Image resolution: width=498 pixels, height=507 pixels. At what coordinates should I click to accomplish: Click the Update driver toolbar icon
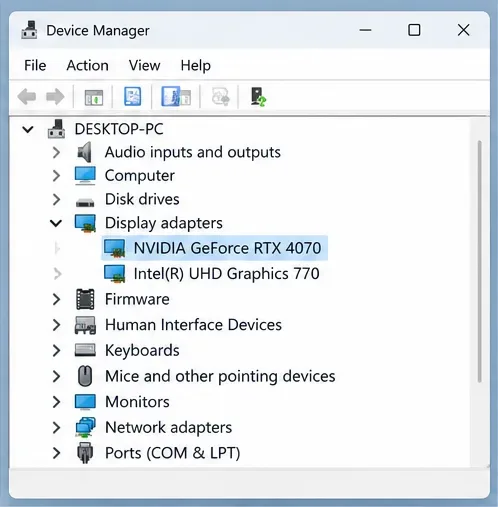coord(221,97)
